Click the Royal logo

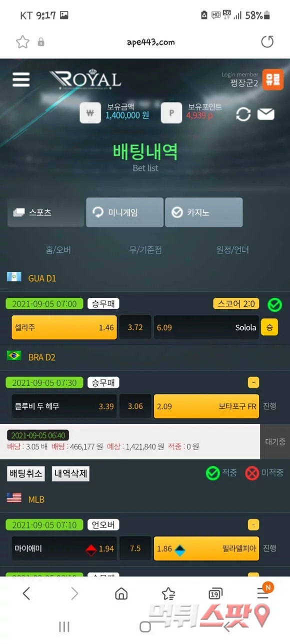[85, 79]
